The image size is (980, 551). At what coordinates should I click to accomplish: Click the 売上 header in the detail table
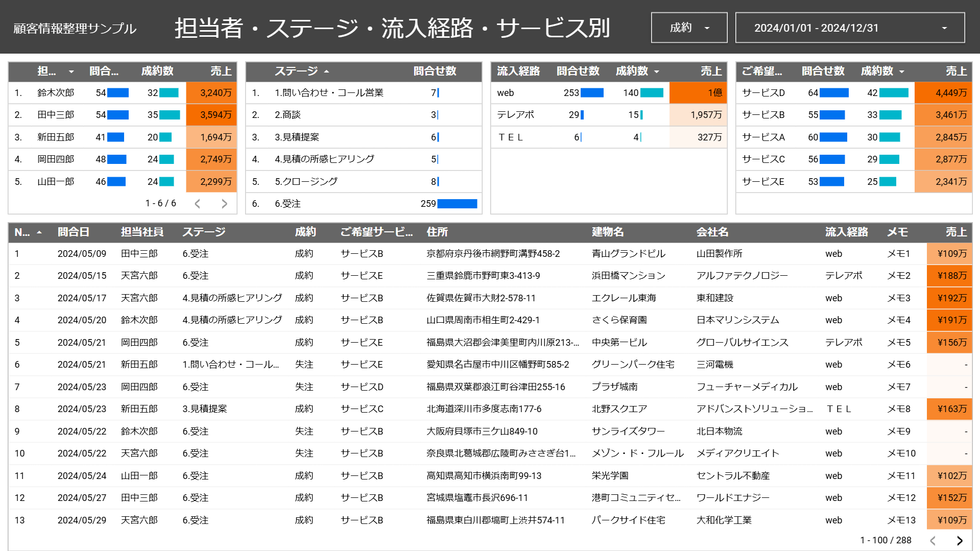point(956,232)
